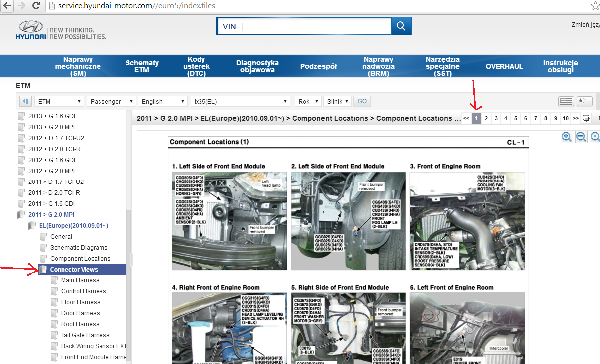Select Control Harness in the tree
The image size is (600, 364).
[x=84, y=291]
